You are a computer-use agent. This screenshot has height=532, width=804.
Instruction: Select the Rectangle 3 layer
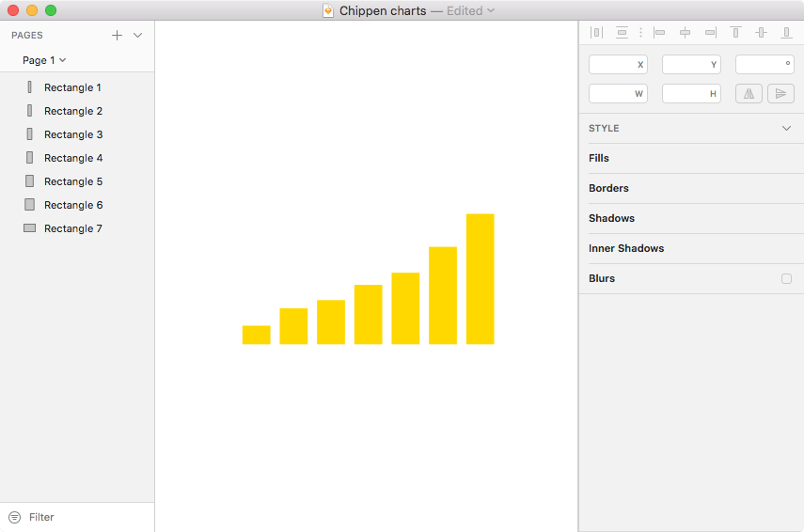tap(77, 134)
